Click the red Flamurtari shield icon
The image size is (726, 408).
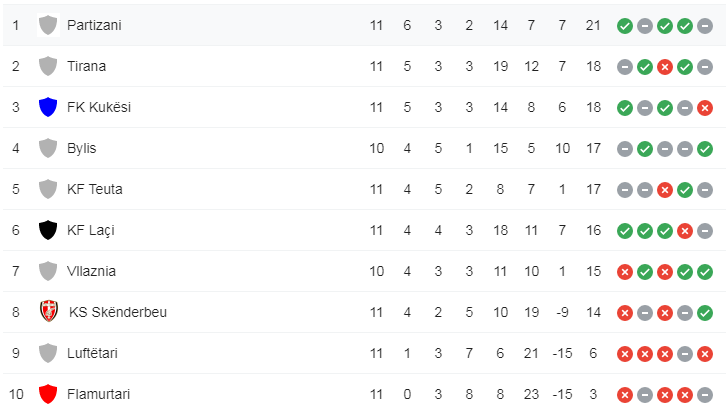pyautogui.click(x=47, y=394)
